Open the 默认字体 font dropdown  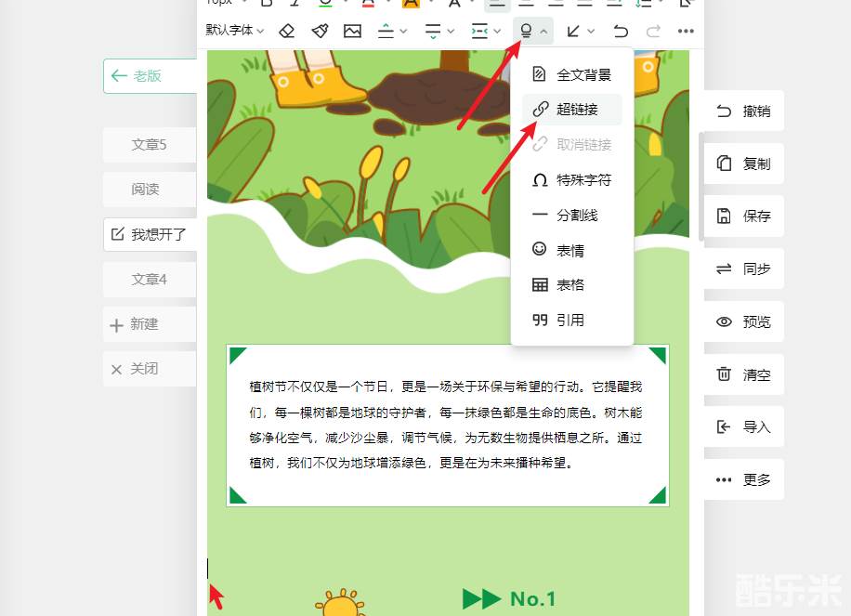(x=235, y=31)
